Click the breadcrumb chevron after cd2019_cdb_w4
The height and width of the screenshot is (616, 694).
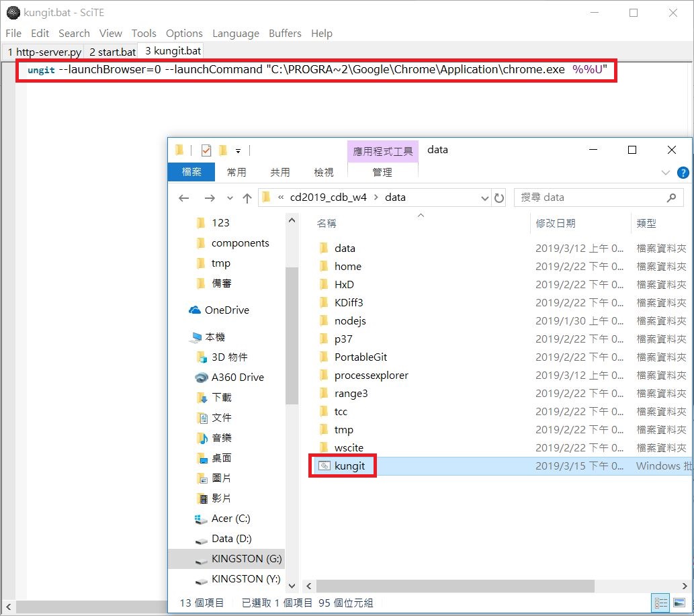click(376, 197)
